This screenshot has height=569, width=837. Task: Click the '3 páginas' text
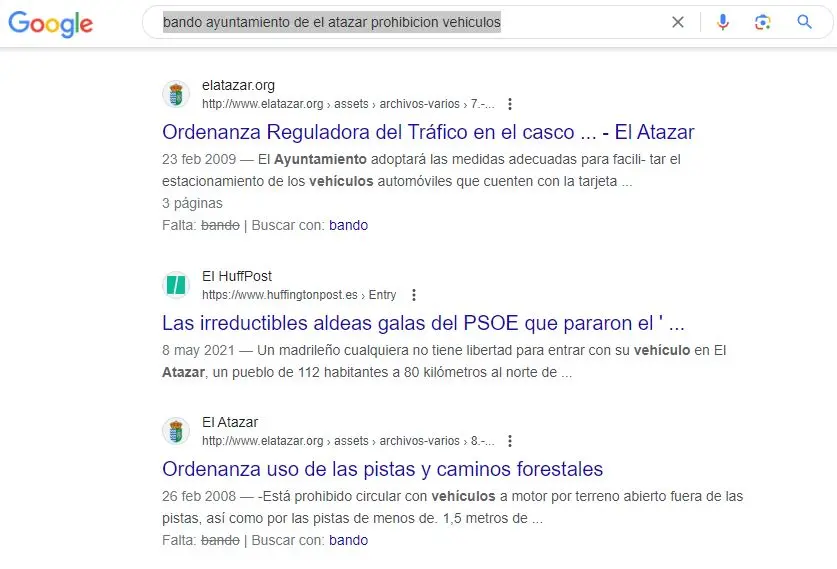coord(192,203)
